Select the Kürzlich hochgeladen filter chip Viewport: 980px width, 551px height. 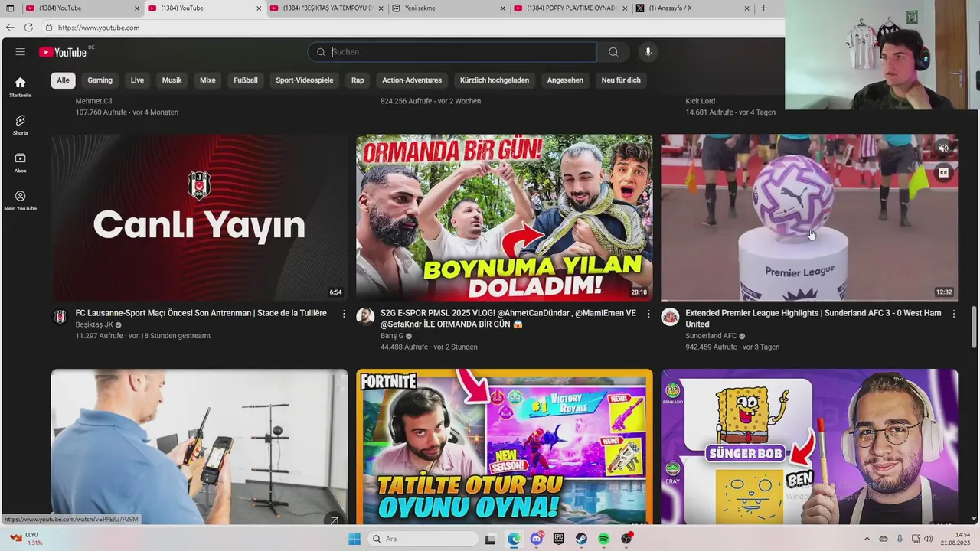495,80
